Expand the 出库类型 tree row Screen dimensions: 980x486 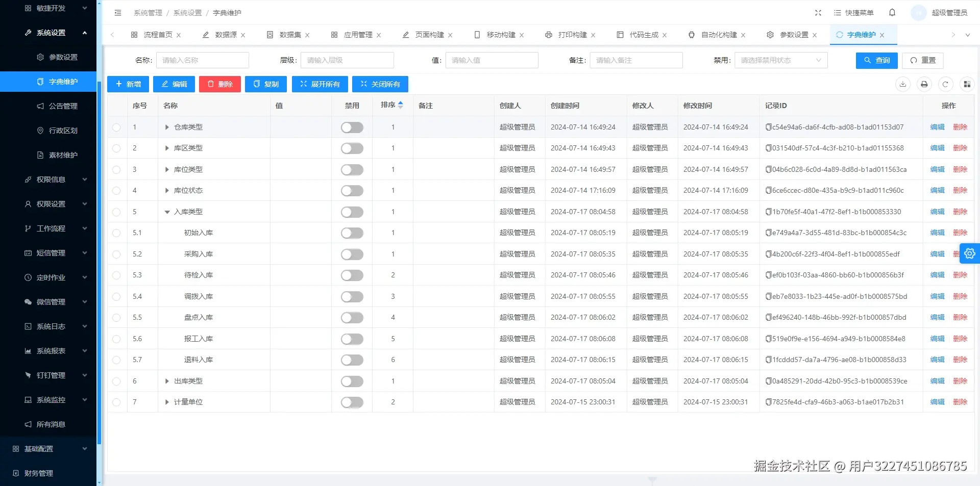point(167,381)
